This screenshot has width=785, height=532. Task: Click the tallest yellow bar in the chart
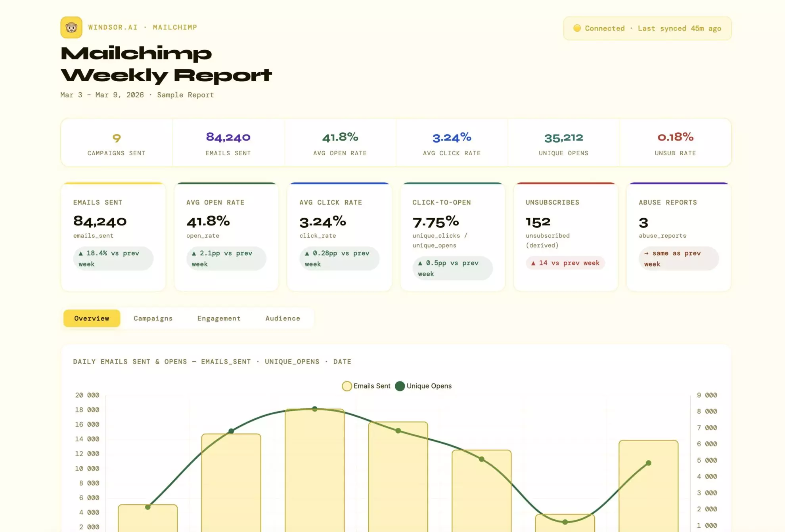pos(314,467)
